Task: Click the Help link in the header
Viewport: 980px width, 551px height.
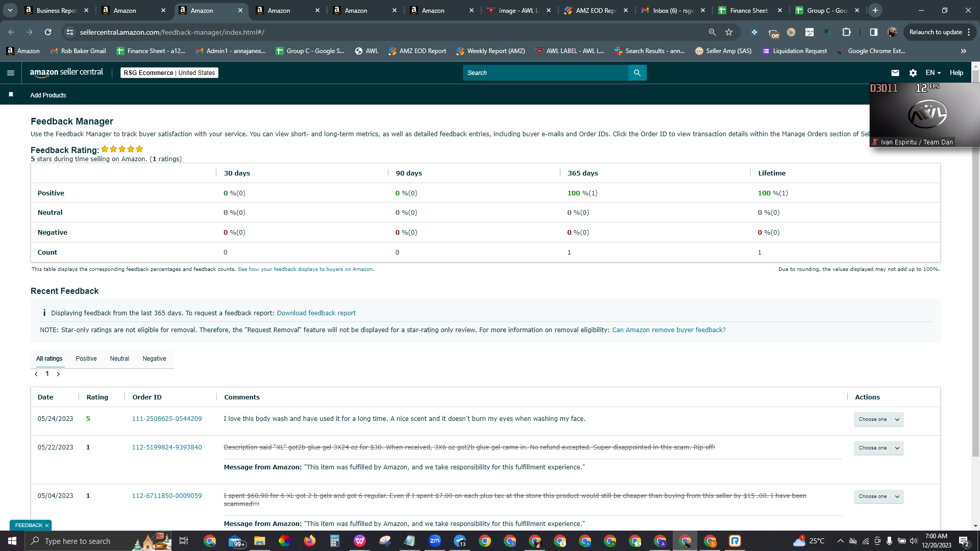Action: (957, 73)
